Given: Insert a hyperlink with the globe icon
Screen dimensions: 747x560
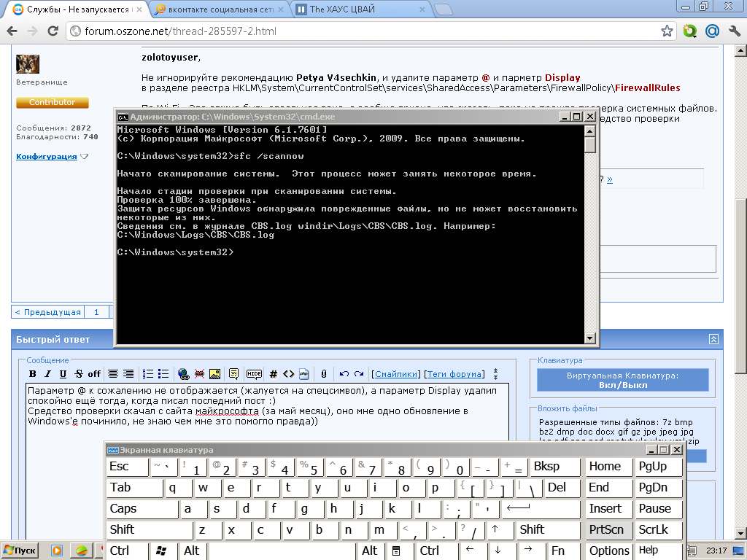Looking at the screenshot, I should point(183,374).
